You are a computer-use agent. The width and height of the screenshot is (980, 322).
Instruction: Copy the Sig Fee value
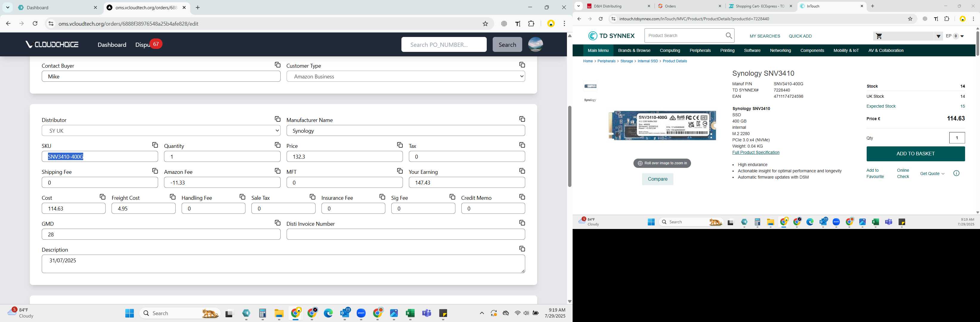click(452, 197)
